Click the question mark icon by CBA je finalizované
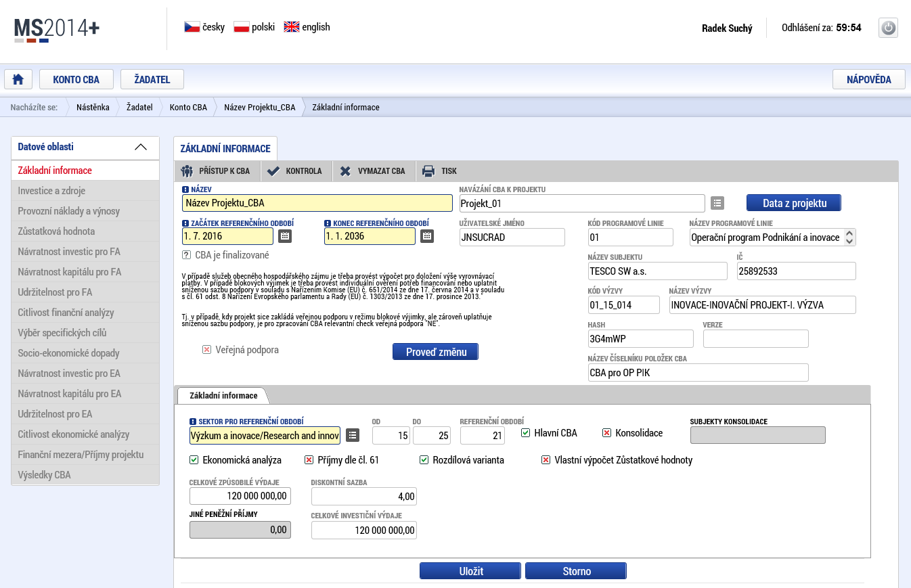Screen dimensions: 911x588 click(x=186, y=255)
